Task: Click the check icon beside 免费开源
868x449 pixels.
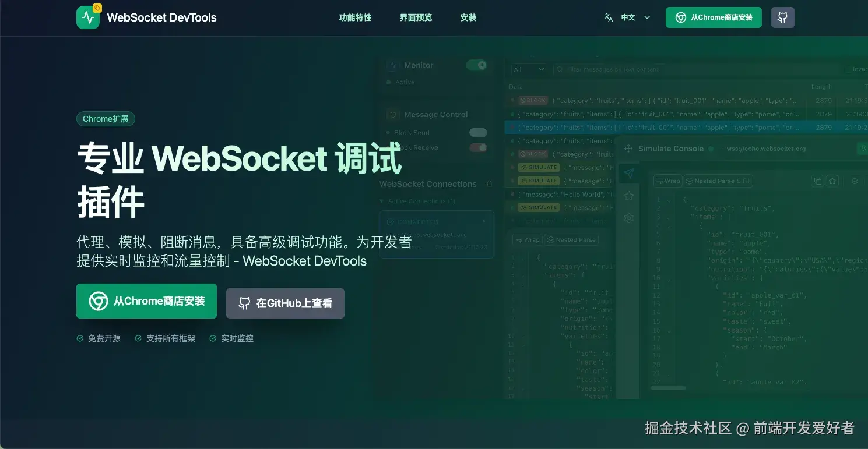Action: click(80, 338)
